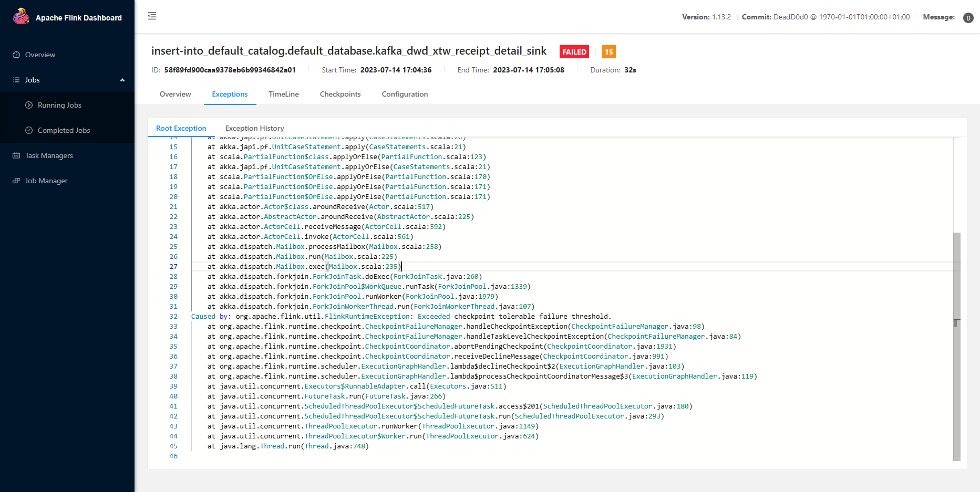Click the Running Jobs play icon
The height and width of the screenshot is (492, 980).
(x=29, y=105)
